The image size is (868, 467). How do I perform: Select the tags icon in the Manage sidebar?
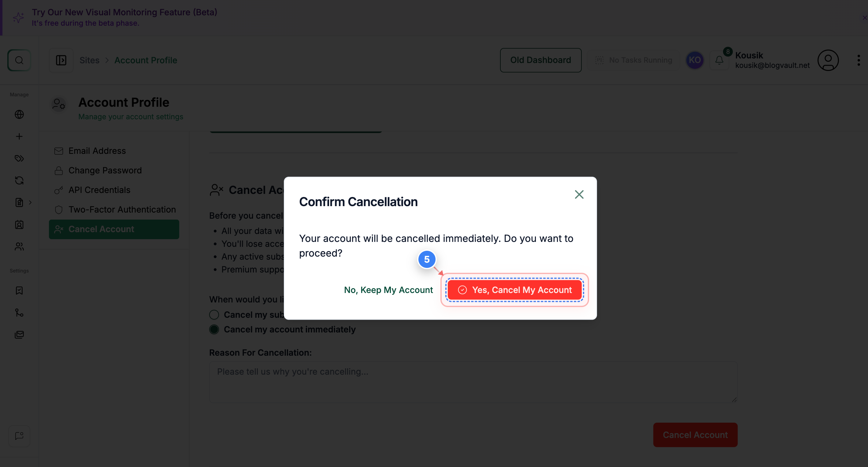(19, 158)
